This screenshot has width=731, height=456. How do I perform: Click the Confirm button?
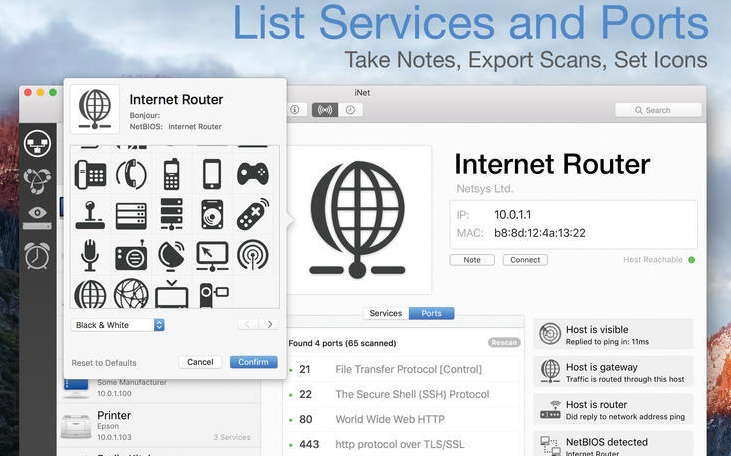pos(253,362)
